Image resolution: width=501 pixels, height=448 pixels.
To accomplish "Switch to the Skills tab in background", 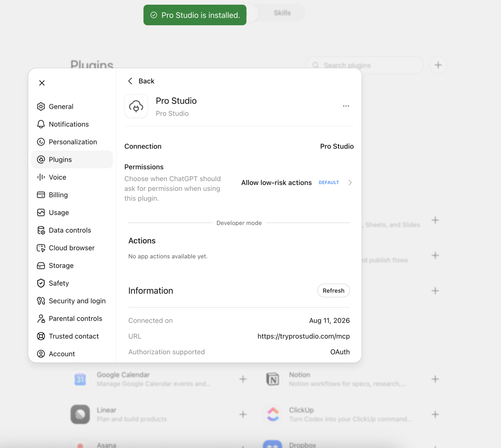I will coord(282,13).
